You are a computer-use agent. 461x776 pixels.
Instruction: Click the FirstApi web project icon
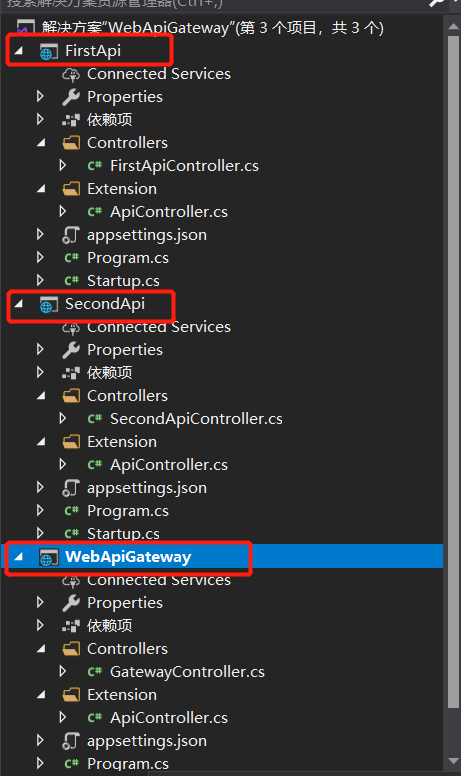[x=48, y=51]
